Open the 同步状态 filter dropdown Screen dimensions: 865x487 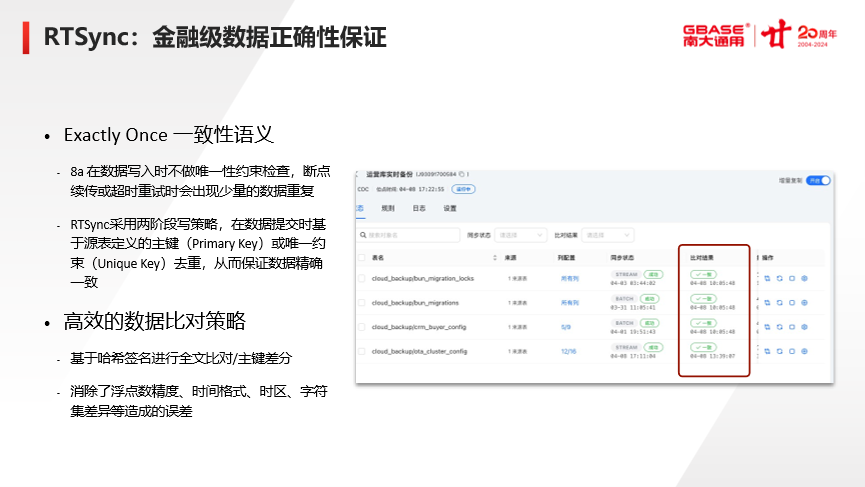521,236
